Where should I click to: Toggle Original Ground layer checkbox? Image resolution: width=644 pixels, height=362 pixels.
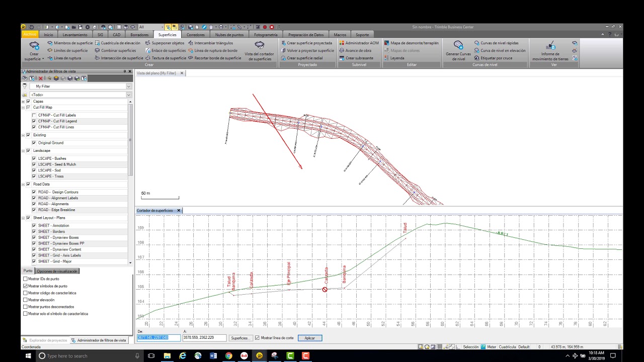click(x=34, y=143)
